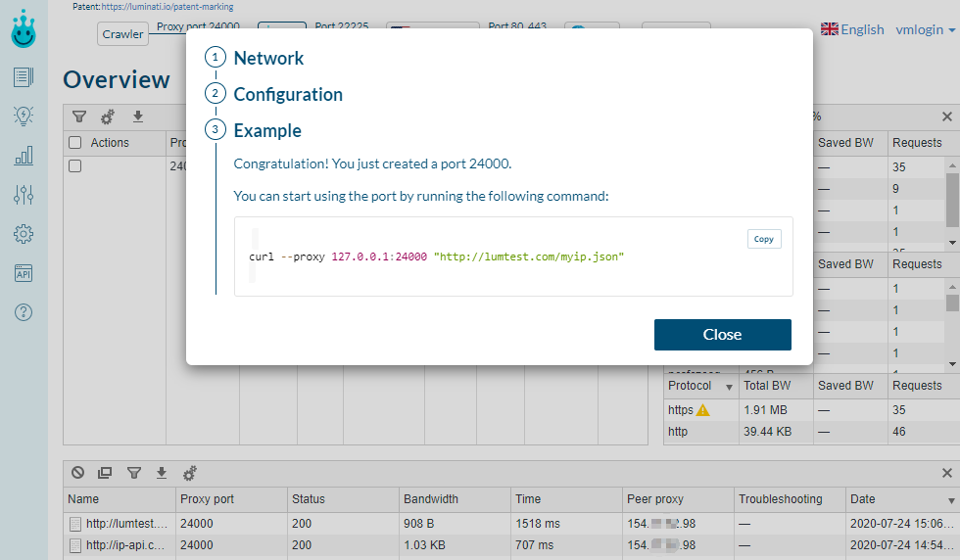Open the help question mark sidebar icon
Image resolution: width=960 pixels, height=560 pixels.
coord(24,312)
